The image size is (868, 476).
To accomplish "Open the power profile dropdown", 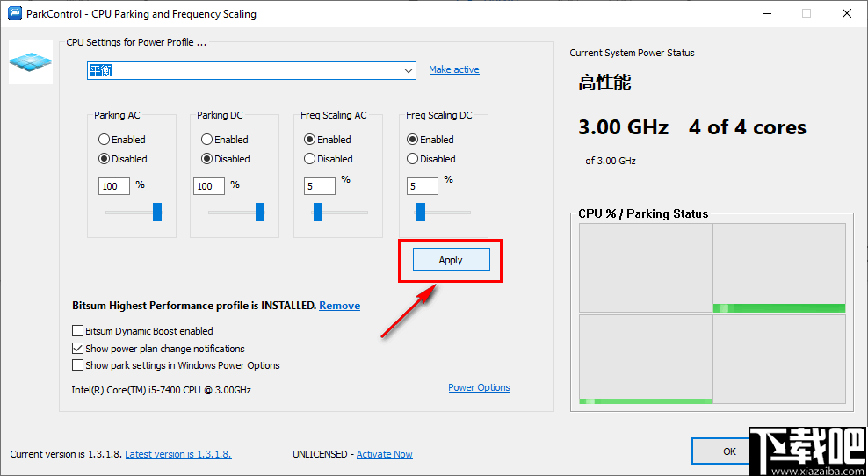I will [x=251, y=70].
